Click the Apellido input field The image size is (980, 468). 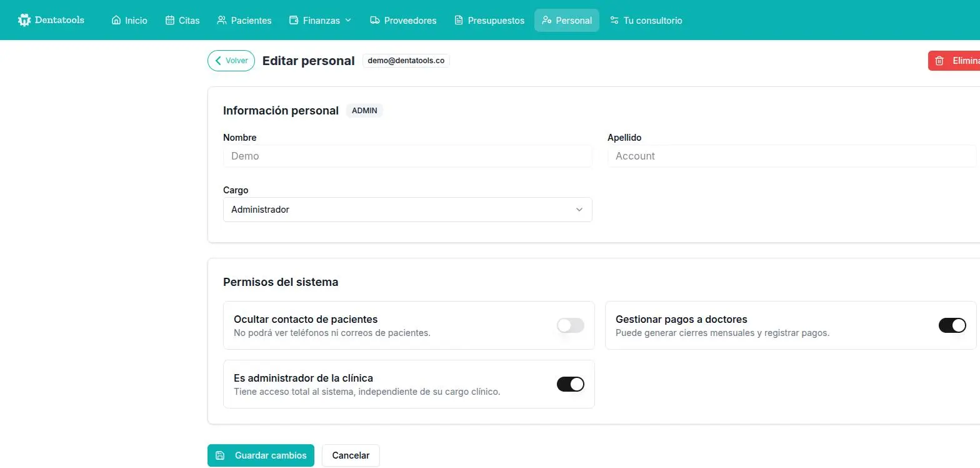[x=792, y=156]
